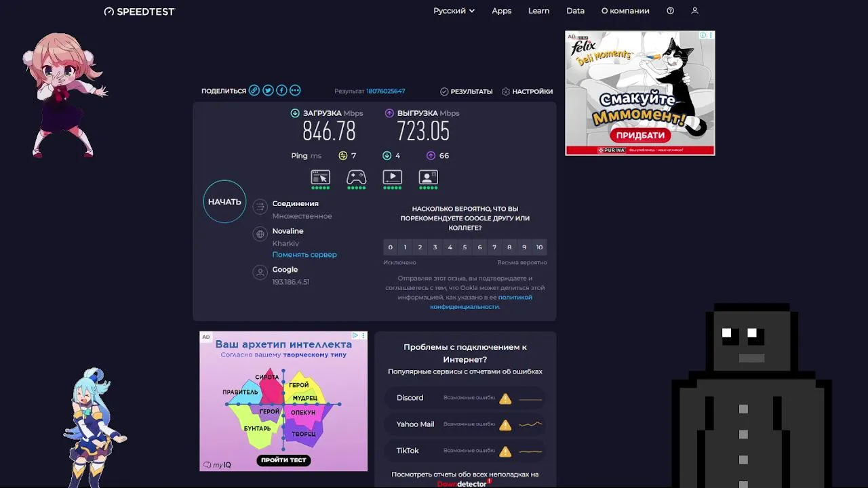This screenshot has height=488, width=868.
Task: Click the 723.05 upload speed value
Action: coord(423,131)
